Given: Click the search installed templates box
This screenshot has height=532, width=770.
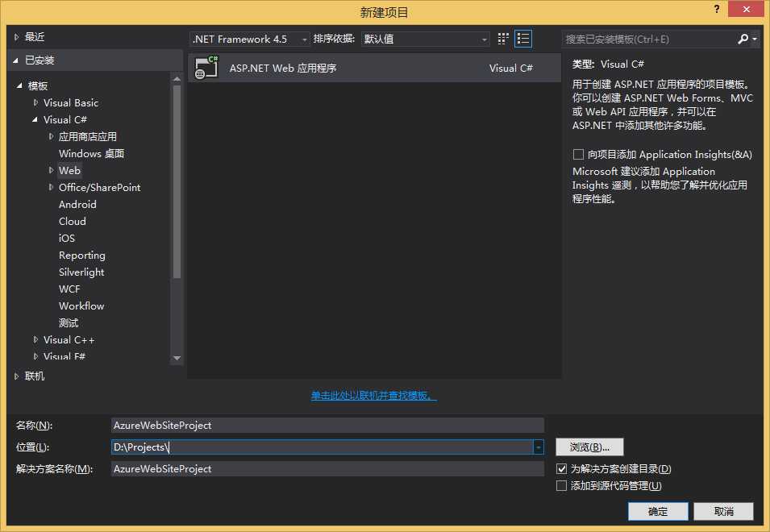Looking at the screenshot, I should tap(648, 39).
